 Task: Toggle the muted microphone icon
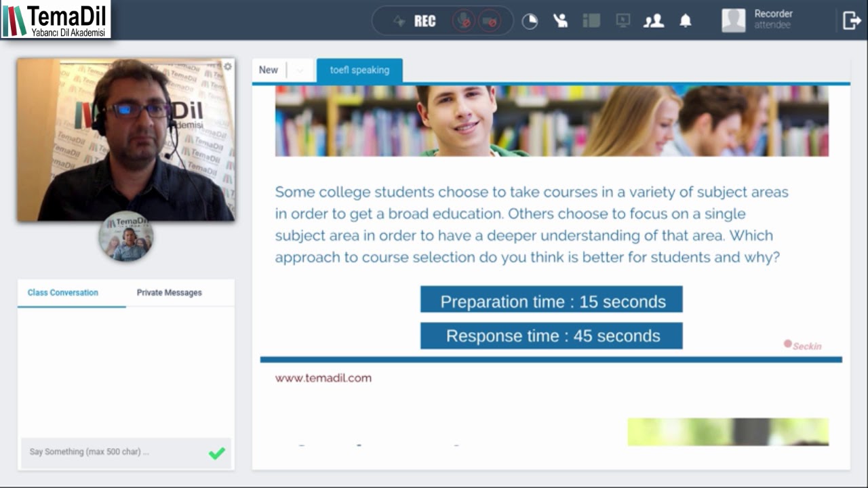(464, 21)
